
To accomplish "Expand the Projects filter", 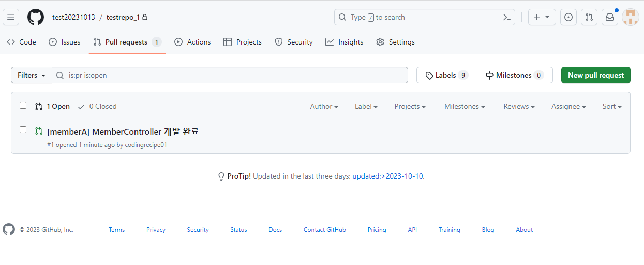I will coord(410,106).
